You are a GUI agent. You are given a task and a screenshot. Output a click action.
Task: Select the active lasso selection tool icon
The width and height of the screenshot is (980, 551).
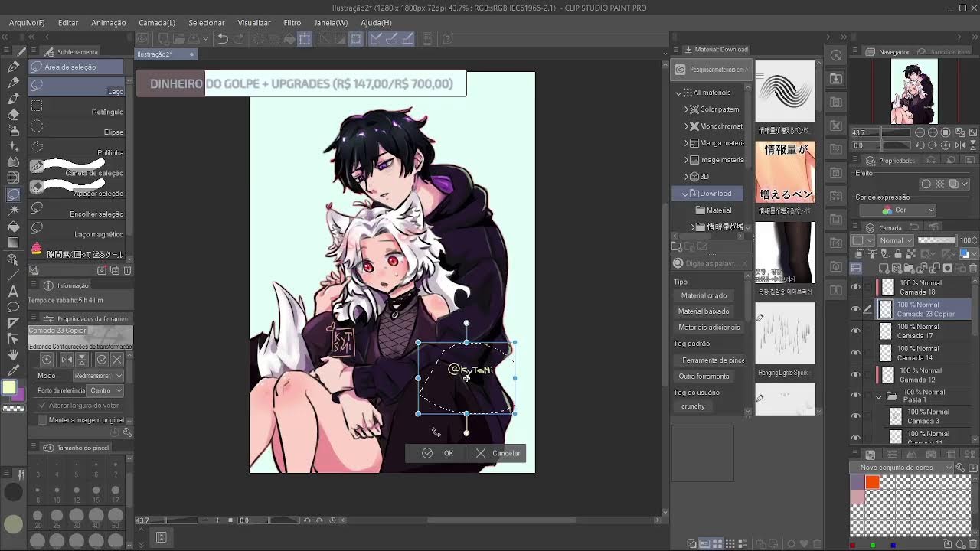[x=13, y=194]
